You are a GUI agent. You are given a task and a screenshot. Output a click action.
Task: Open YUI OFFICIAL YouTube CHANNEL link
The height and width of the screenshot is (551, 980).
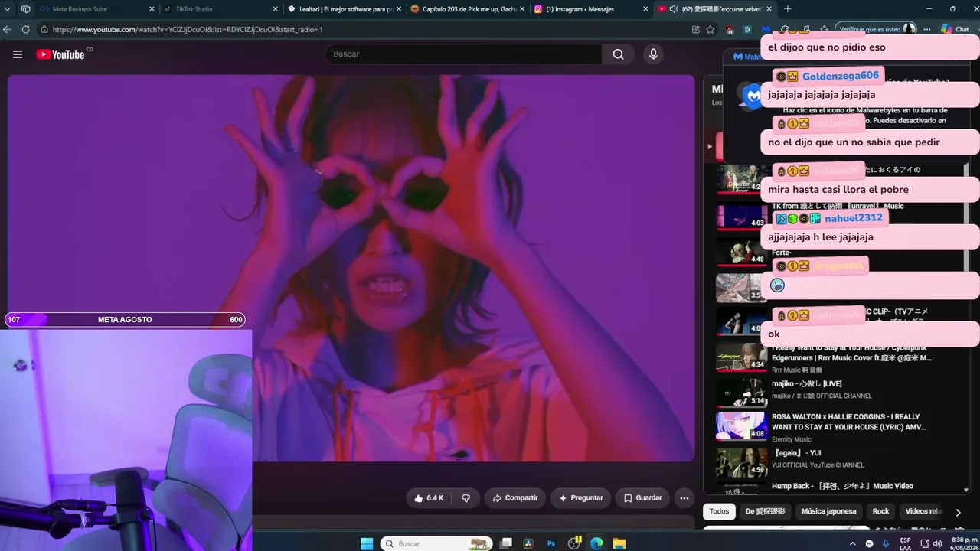point(818,465)
